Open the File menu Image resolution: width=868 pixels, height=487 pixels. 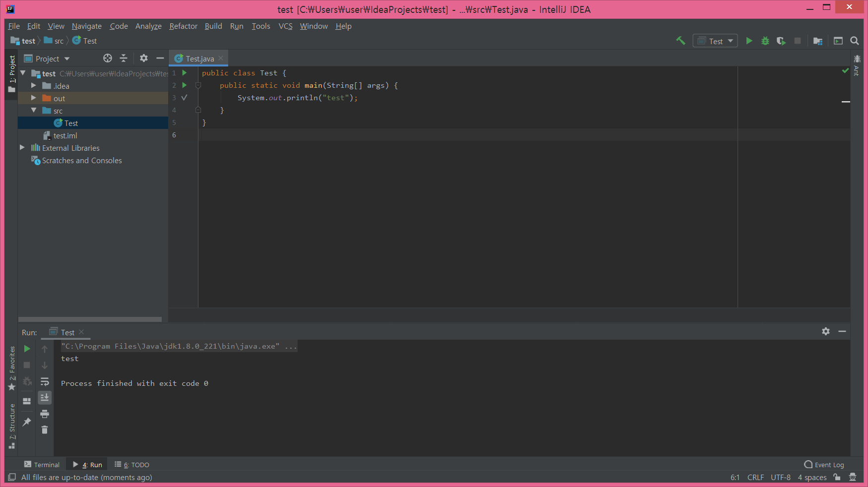click(x=14, y=26)
